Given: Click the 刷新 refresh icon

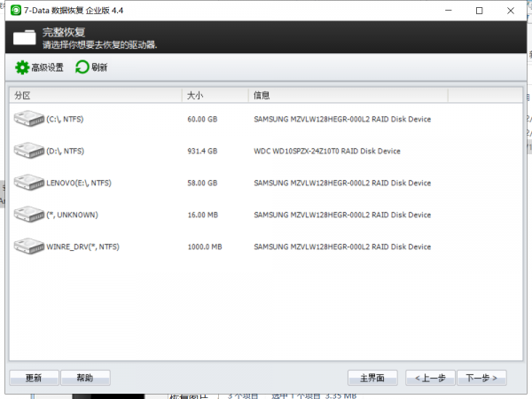Looking at the screenshot, I should [x=82, y=67].
